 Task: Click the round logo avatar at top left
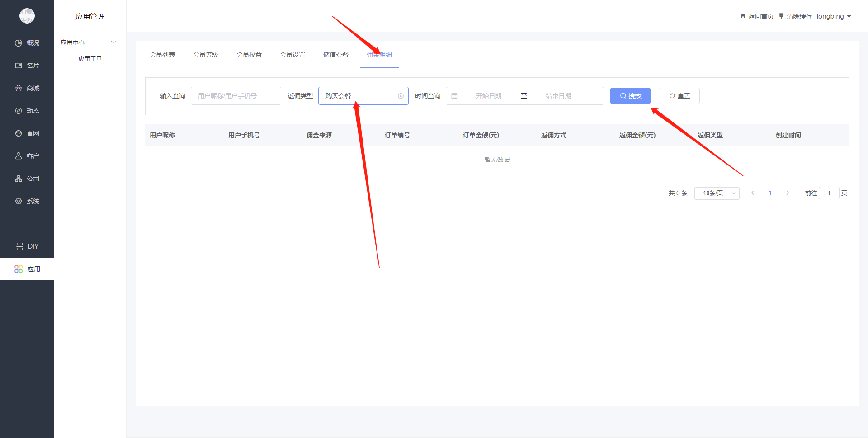pyautogui.click(x=27, y=16)
